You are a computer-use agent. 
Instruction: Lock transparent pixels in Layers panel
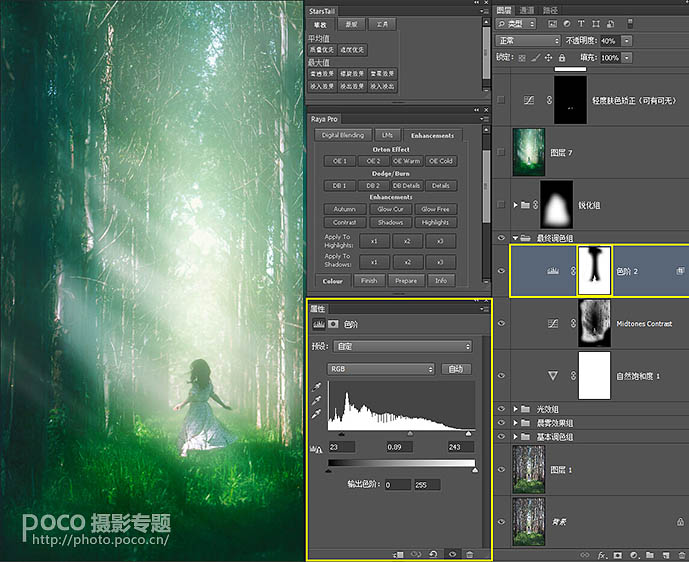tap(522, 58)
